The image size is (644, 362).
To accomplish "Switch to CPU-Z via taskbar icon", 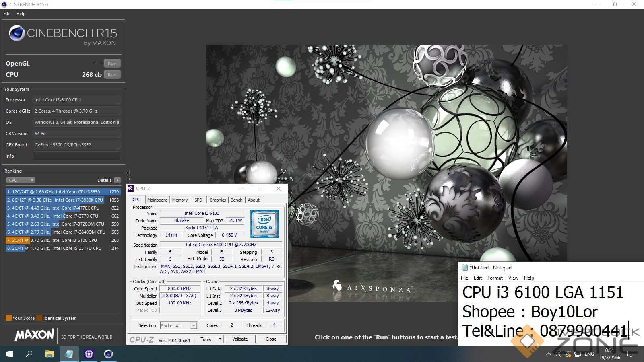I will [89, 354].
